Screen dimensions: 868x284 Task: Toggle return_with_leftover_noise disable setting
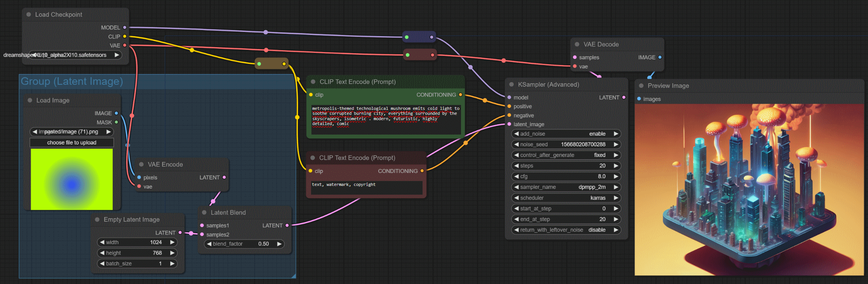point(566,230)
